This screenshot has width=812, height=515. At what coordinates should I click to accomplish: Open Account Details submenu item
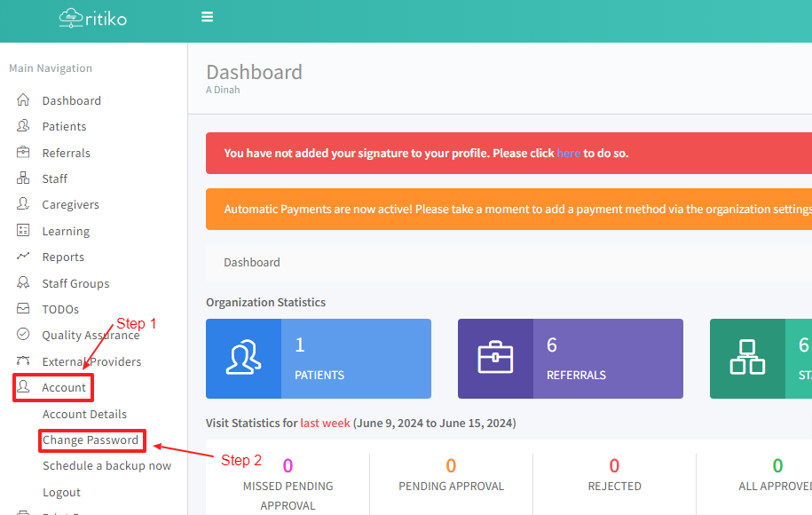coord(84,414)
